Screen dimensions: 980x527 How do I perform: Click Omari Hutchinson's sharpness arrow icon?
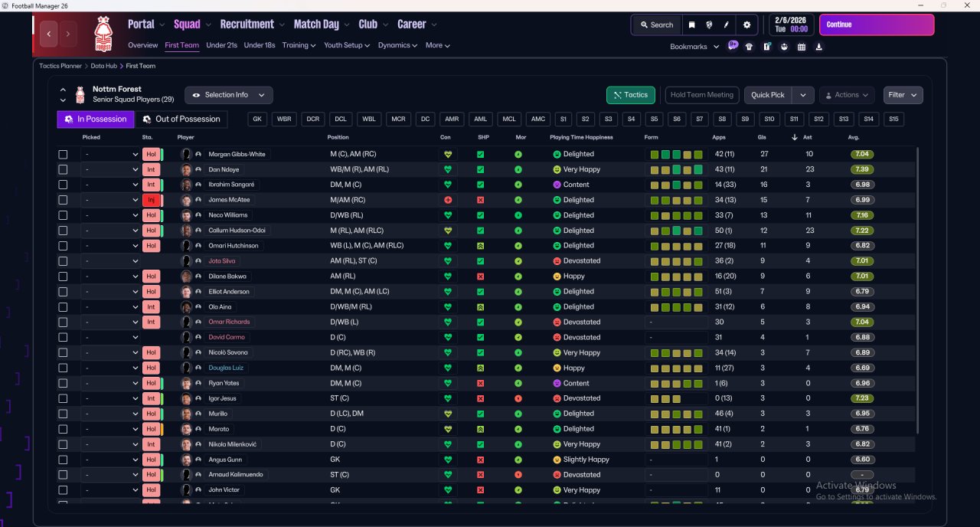(x=480, y=246)
